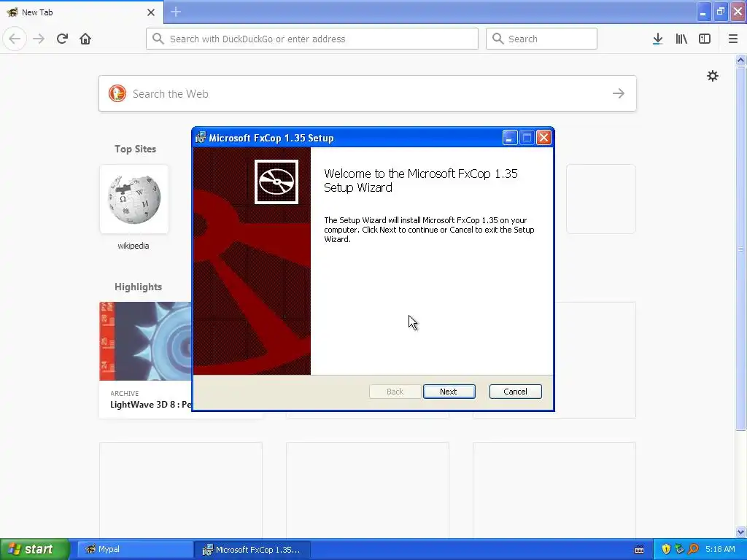Screen dimensions: 747x560
Task: Open the wikipedia top site tile
Action: 134,199
